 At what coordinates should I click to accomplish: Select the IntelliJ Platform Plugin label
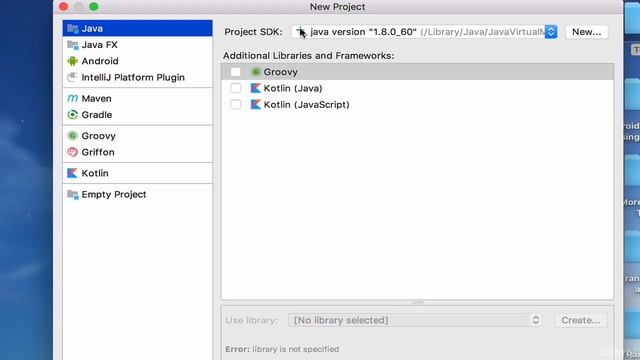click(x=133, y=77)
